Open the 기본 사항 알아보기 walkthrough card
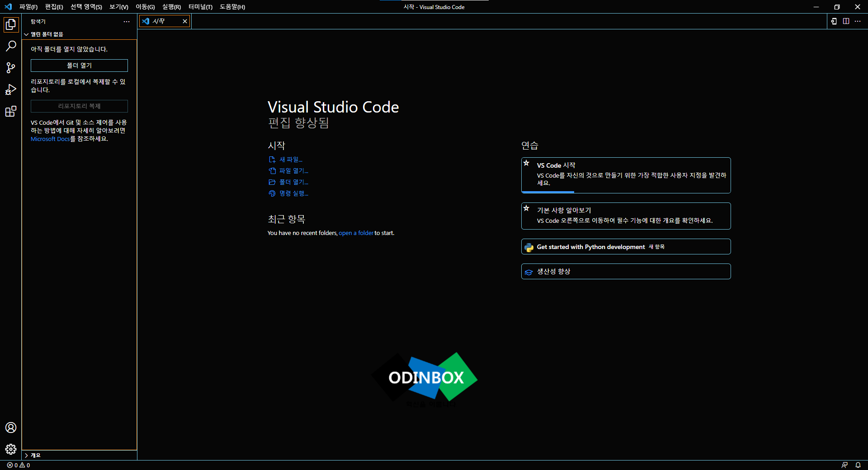The height and width of the screenshot is (470, 868). 626,216
